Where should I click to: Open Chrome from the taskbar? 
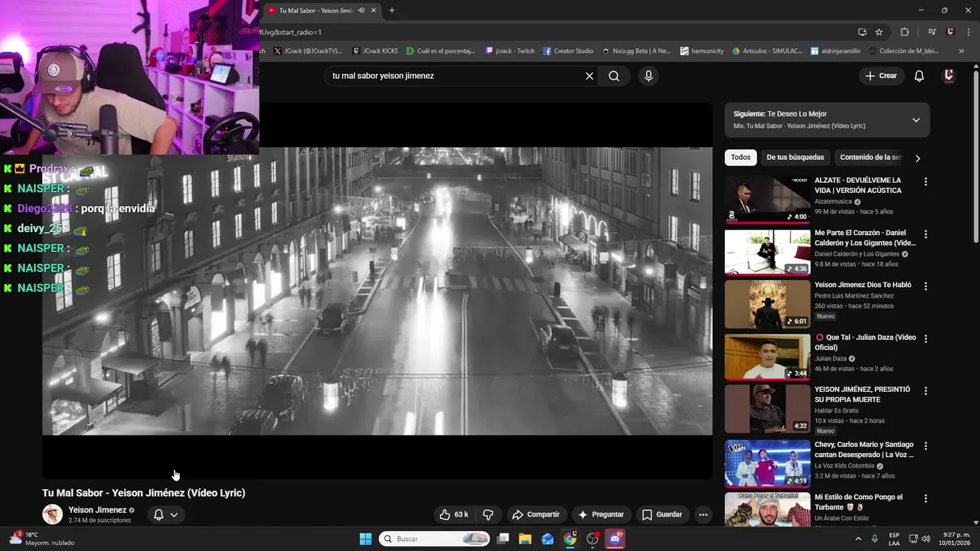[570, 539]
